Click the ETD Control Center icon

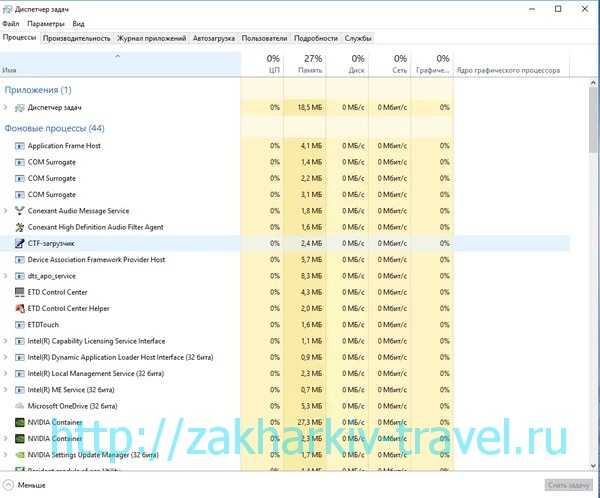tap(20, 292)
